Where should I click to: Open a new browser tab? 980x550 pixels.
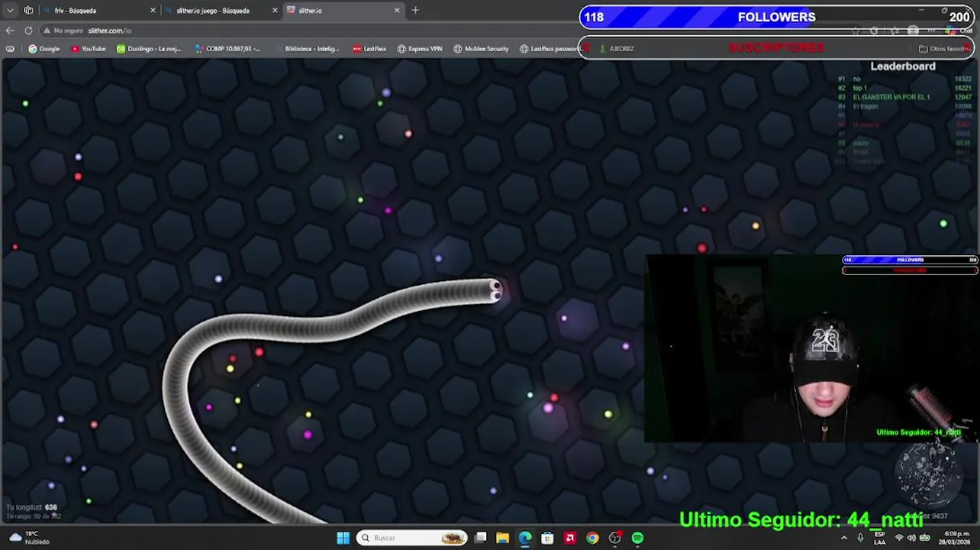point(415,11)
